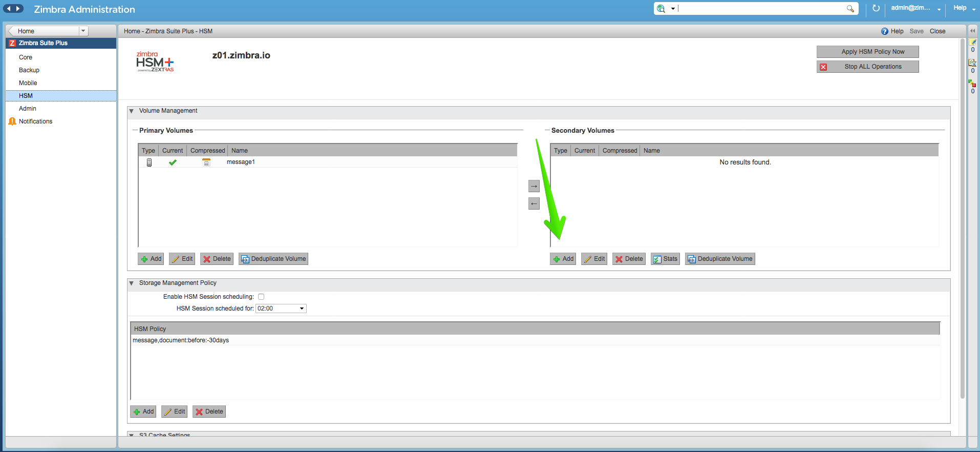Screen dimensions: 980x452
Task: Edit the selected secondary volume
Action: pyautogui.click(x=594, y=259)
